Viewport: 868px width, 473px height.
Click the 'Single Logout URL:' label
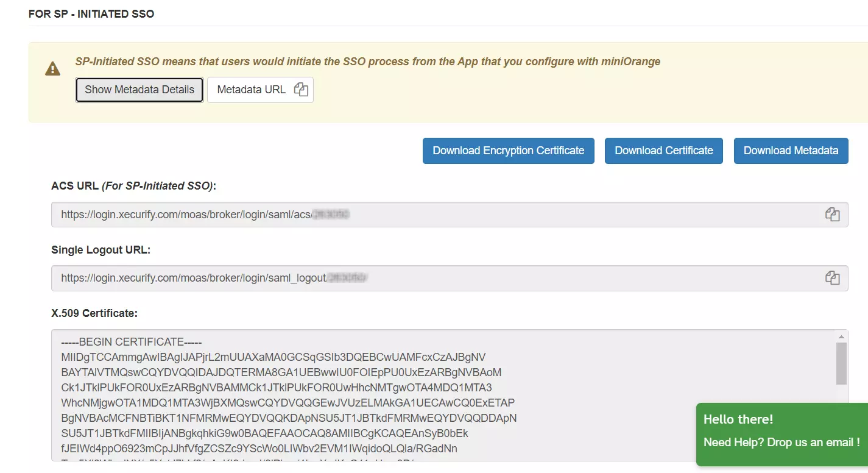click(101, 250)
